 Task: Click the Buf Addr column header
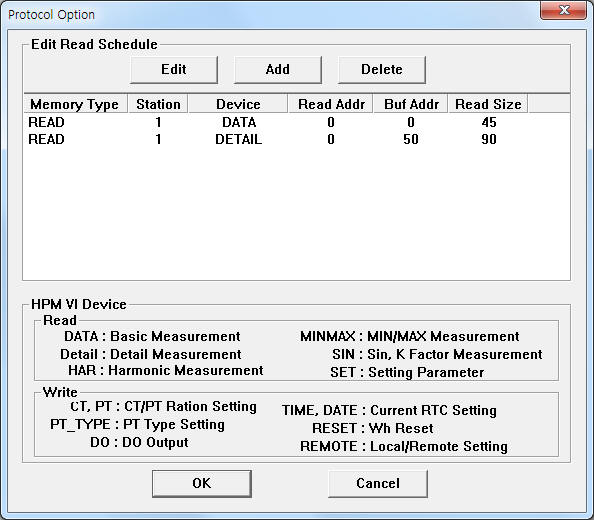tap(411, 104)
